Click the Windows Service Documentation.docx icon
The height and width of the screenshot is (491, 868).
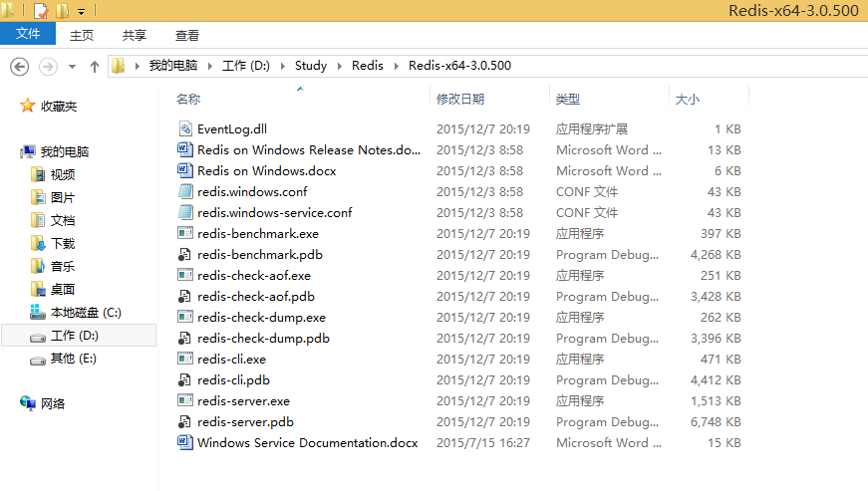tap(185, 442)
